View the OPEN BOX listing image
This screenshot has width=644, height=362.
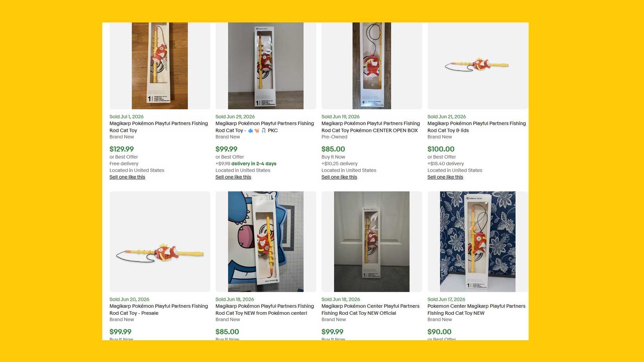click(x=372, y=66)
